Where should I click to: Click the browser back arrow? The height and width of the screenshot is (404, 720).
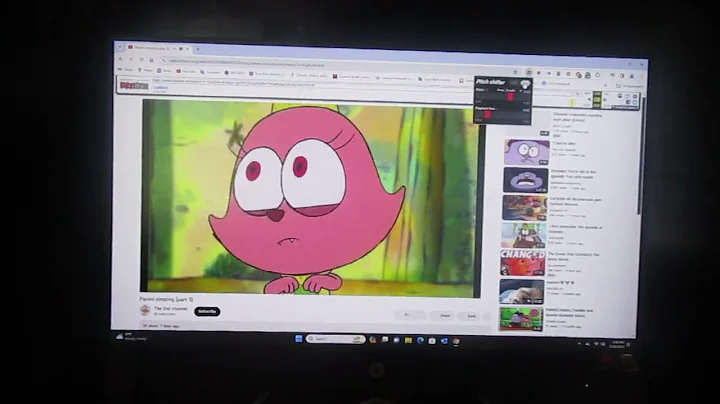[121, 59]
